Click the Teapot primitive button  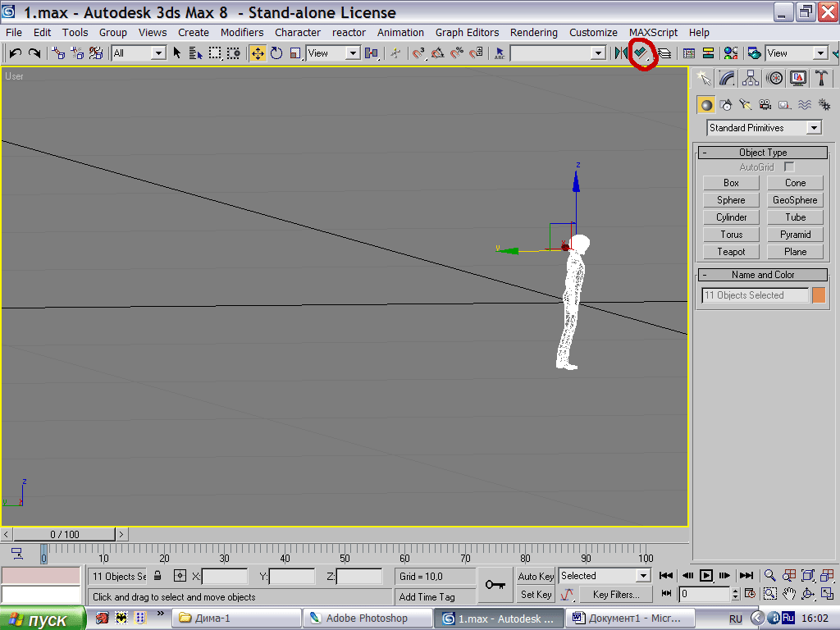pos(731,252)
